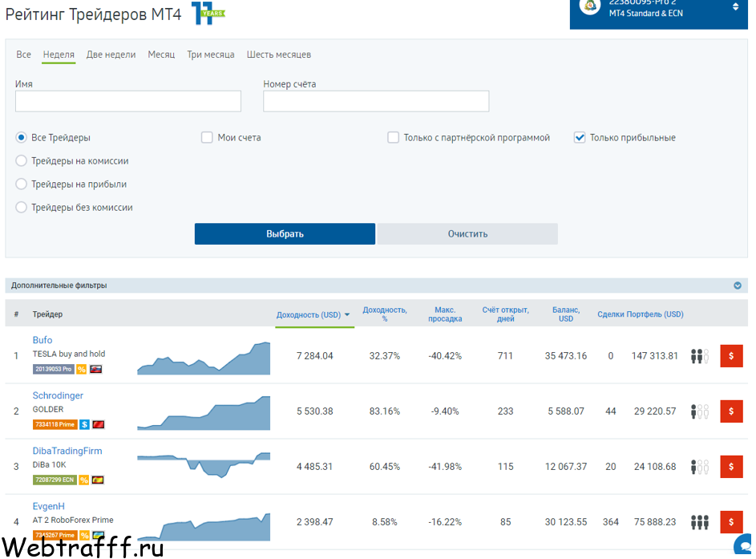This screenshot has width=756, height=559.
Task: Click EvgenH's profit chart thumbnail
Action: pyautogui.click(x=204, y=527)
